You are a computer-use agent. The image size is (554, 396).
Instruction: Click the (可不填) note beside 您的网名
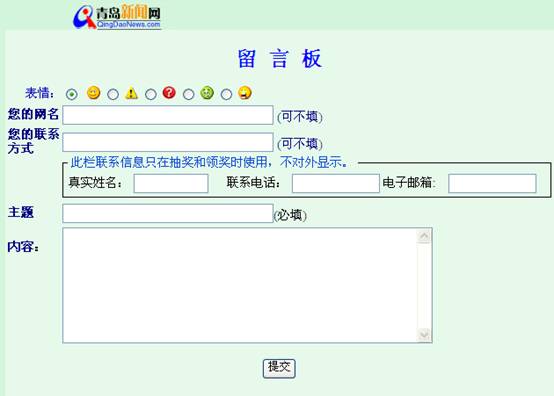coord(300,117)
